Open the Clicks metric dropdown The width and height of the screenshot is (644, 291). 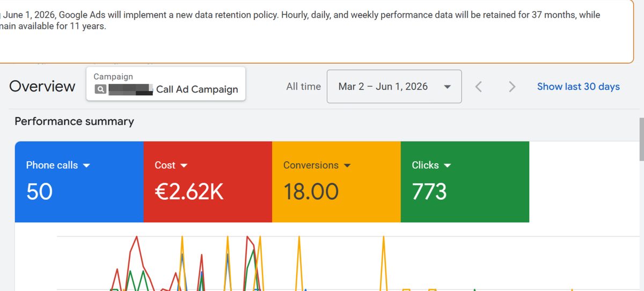pyautogui.click(x=431, y=165)
